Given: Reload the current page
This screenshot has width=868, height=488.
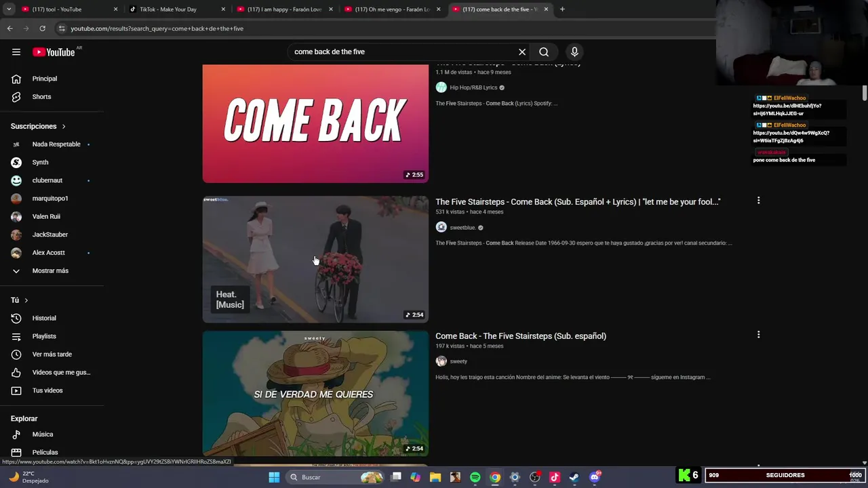Looking at the screenshot, I should coord(42,28).
